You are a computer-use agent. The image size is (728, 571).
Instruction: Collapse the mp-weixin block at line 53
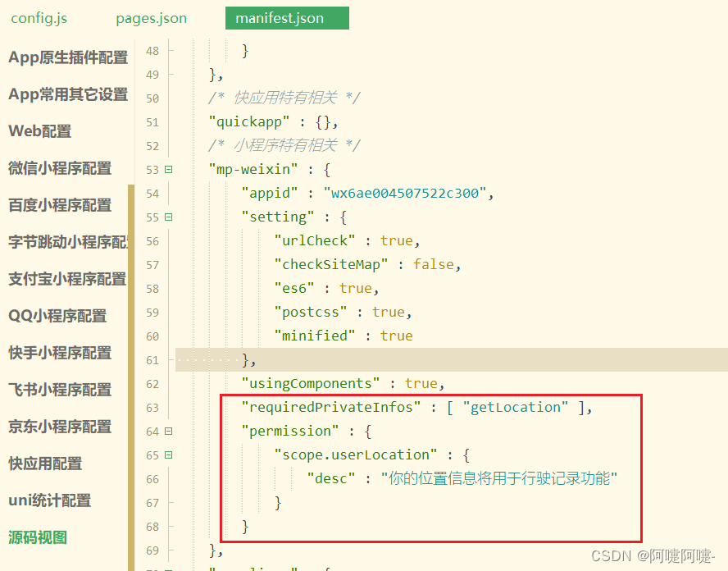click(x=169, y=170)
